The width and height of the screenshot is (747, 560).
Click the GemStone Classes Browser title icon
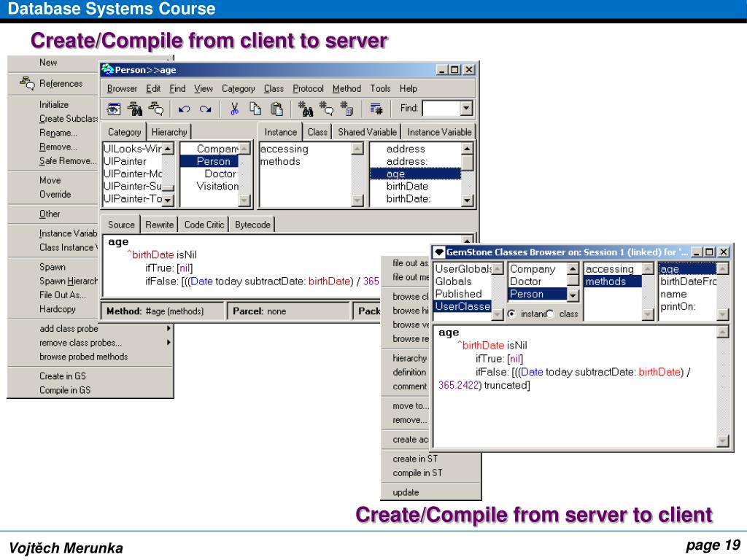(x=438, y=252)
